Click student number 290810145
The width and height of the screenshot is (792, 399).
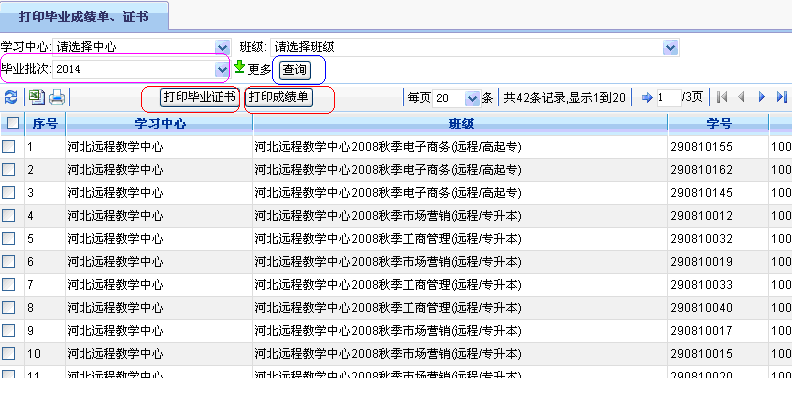click(702, 193)
